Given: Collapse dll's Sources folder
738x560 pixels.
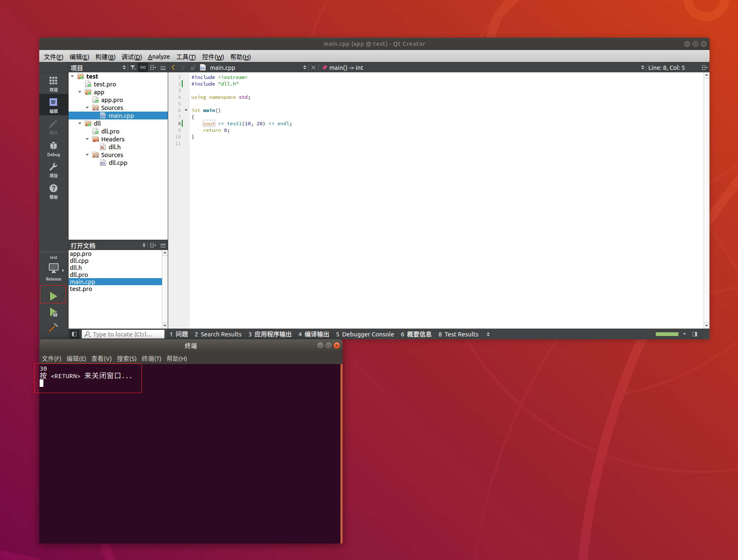Looking at the screenshot, I should click(87, 155).
